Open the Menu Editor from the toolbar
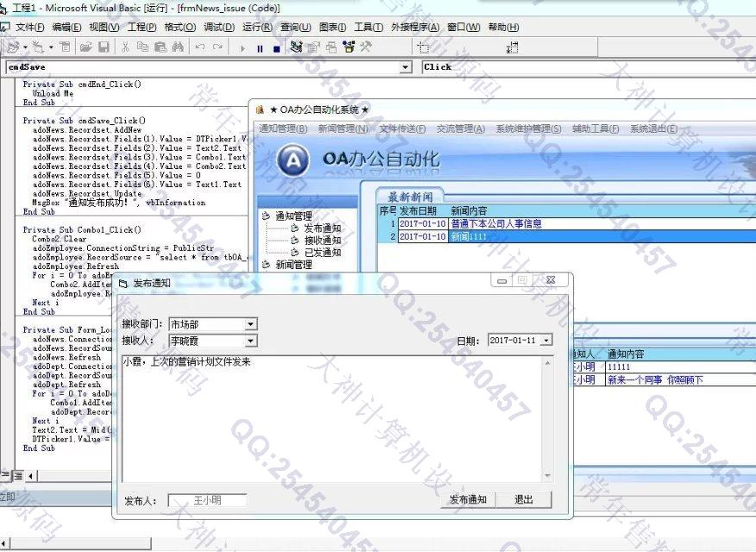 (65, 47)
